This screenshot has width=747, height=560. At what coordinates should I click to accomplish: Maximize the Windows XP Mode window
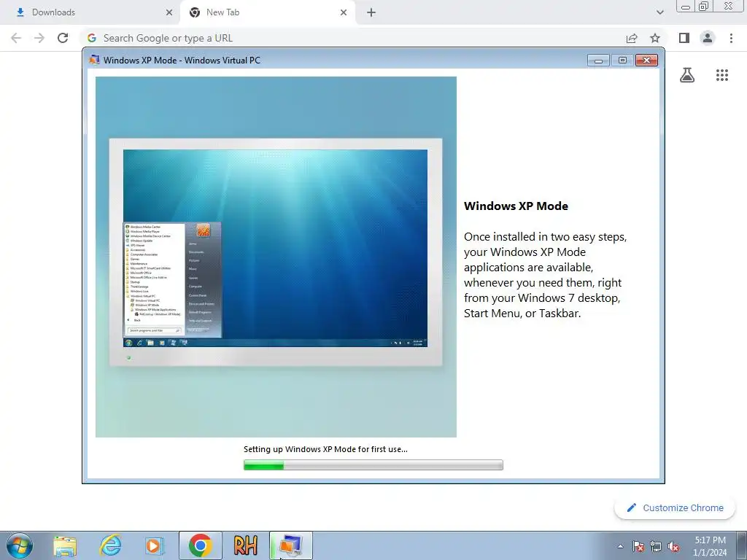click(622, 60)
